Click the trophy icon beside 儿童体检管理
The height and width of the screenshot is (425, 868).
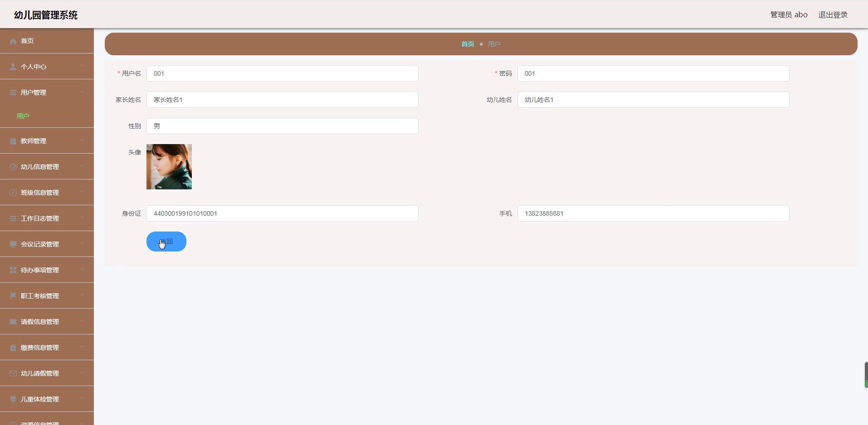click(13, 400)
